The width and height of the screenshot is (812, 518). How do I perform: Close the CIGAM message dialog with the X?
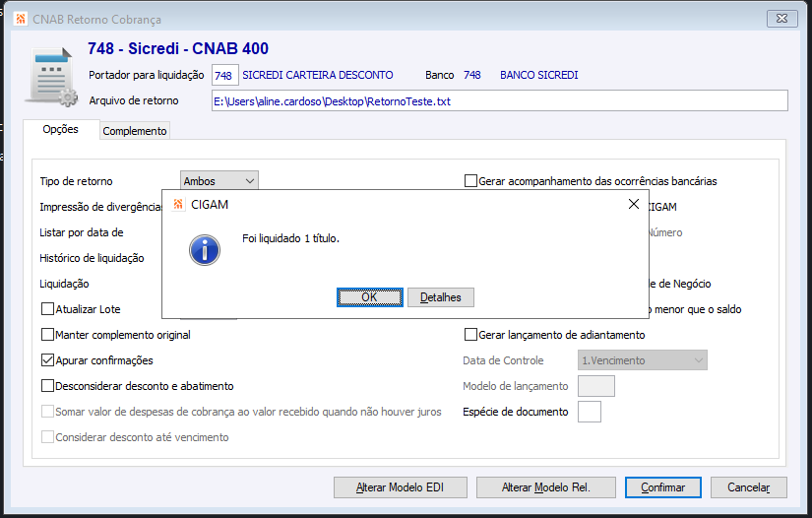633,204
